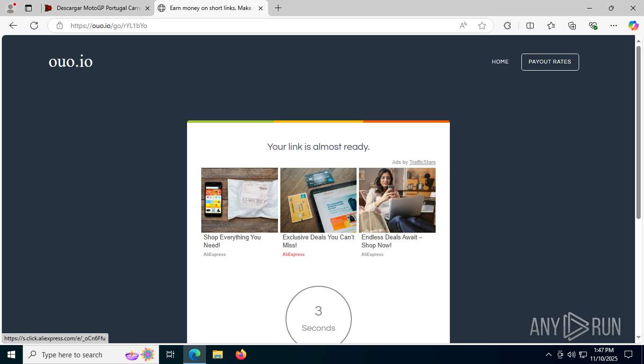The height and width of the screenshot is (364, 644).
Task: Click Exclusive Deals You Can't Miss title
Action: pos(318,241)
